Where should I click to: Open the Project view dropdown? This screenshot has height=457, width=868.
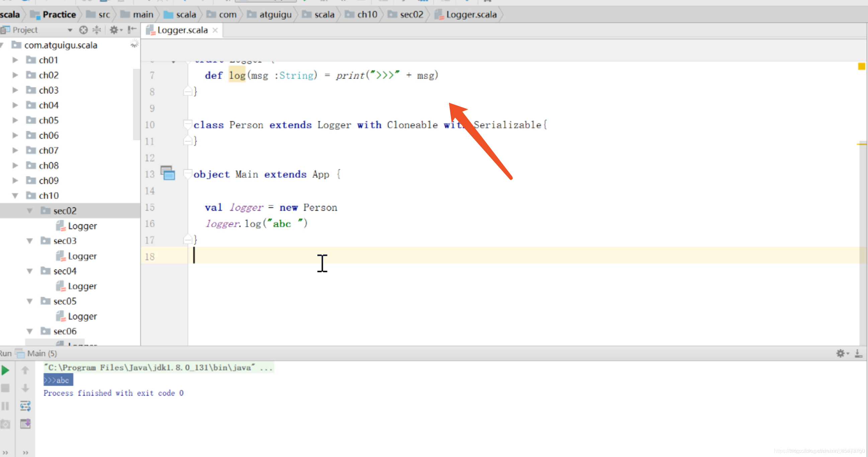70,30
